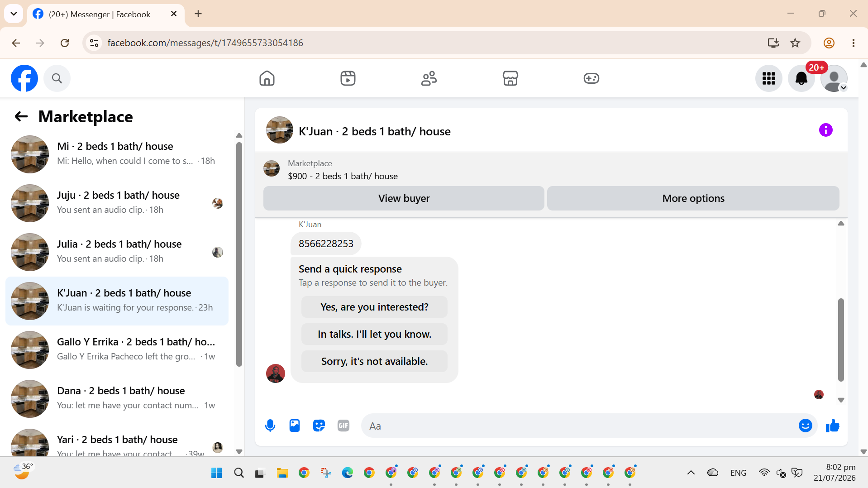Close the Messenger Facebook tab
Viewport: 868px width, 488px height.
(x=174, y=14)
